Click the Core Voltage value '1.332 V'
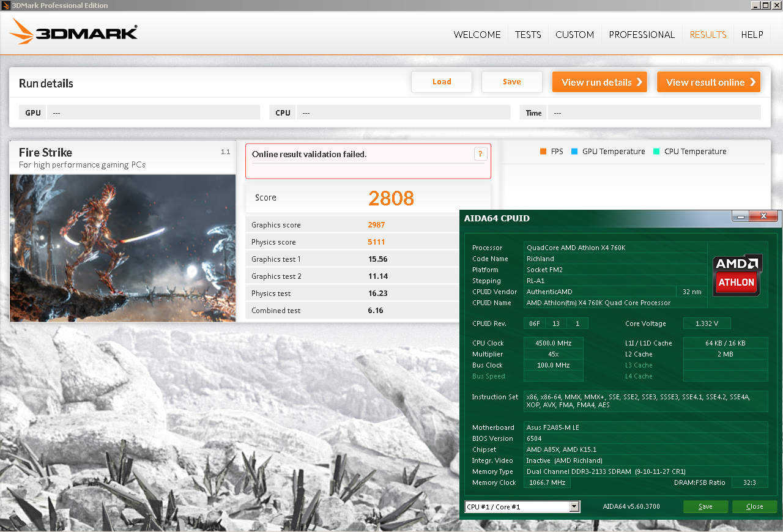 707,323
